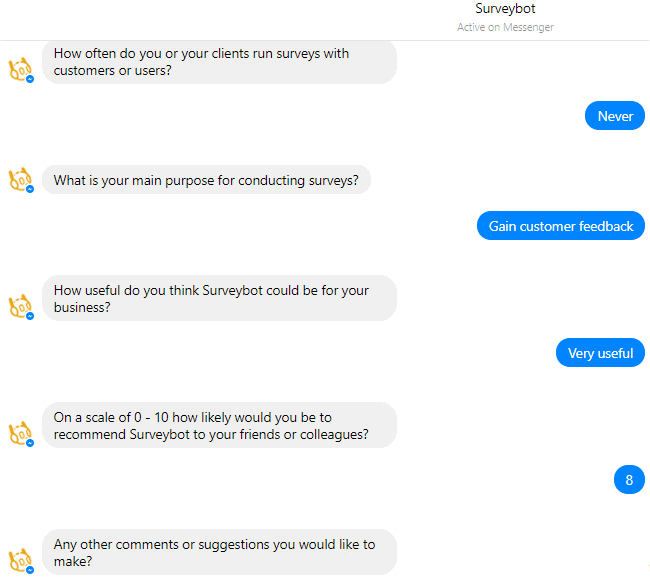Click the main purpose for conducting surveys message
Viewport: 650px width, 582px height.
[x=206, y=180]
